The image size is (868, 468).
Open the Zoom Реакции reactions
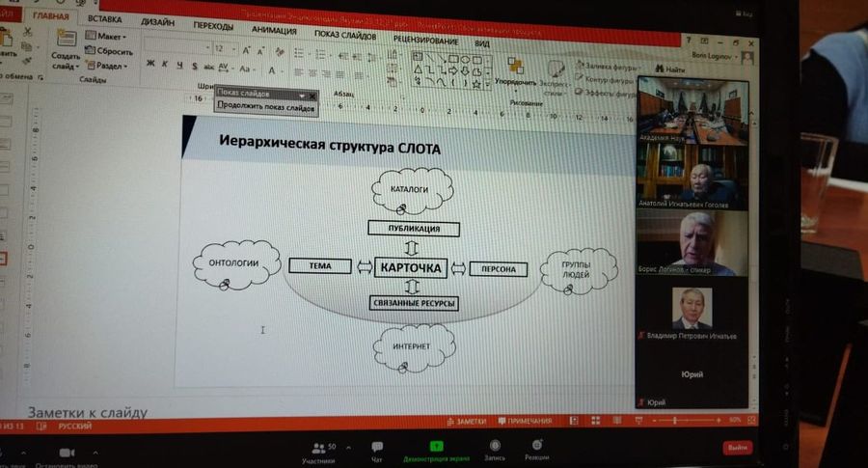[x=536, y=449]
